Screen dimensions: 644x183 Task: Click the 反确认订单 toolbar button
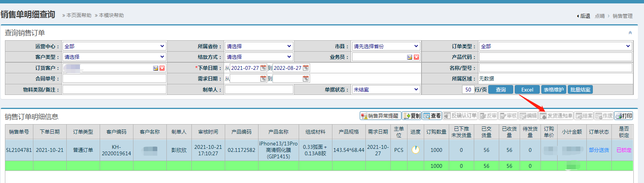(x=460, y=116)
